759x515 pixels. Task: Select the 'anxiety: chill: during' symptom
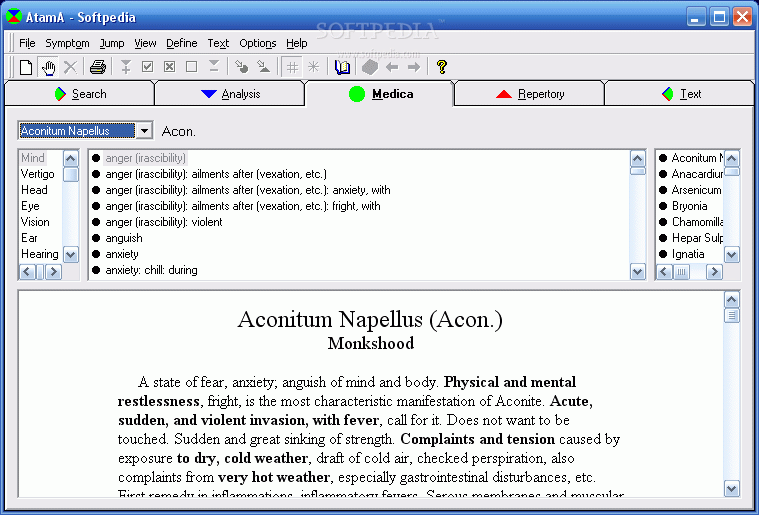point(151,270)
